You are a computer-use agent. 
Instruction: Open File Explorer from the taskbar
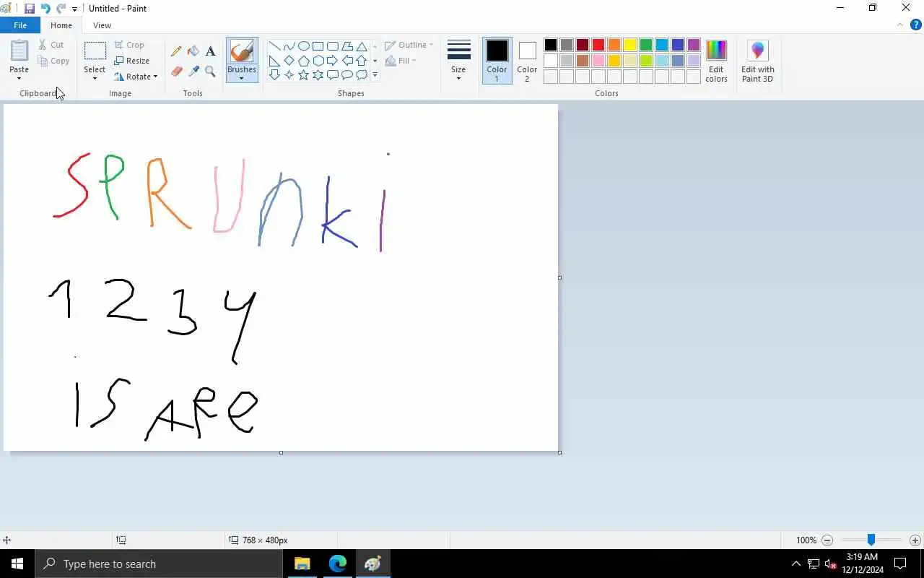[x=302, y=564]
